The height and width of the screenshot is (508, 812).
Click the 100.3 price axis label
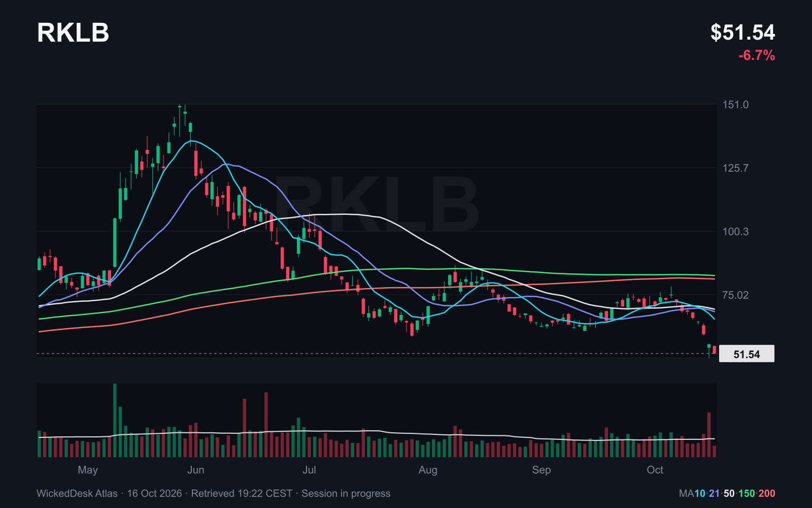tap(735, 232)
